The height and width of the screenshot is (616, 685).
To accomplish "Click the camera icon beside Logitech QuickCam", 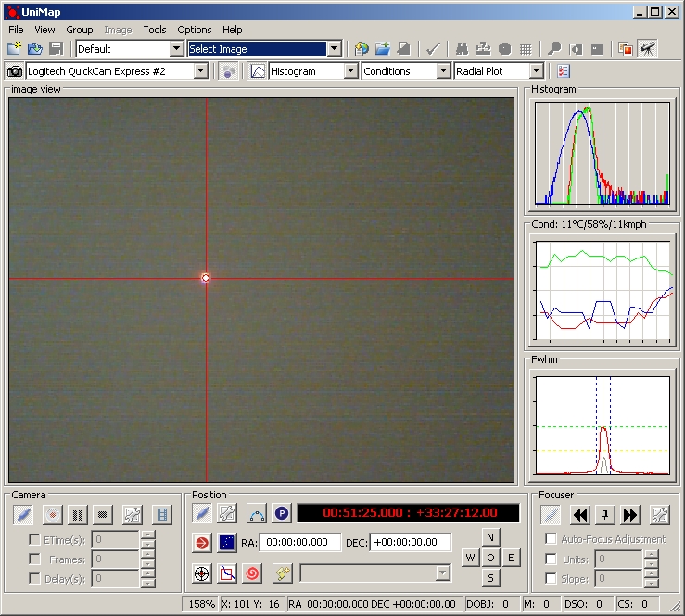I will (x=15, y=71).
